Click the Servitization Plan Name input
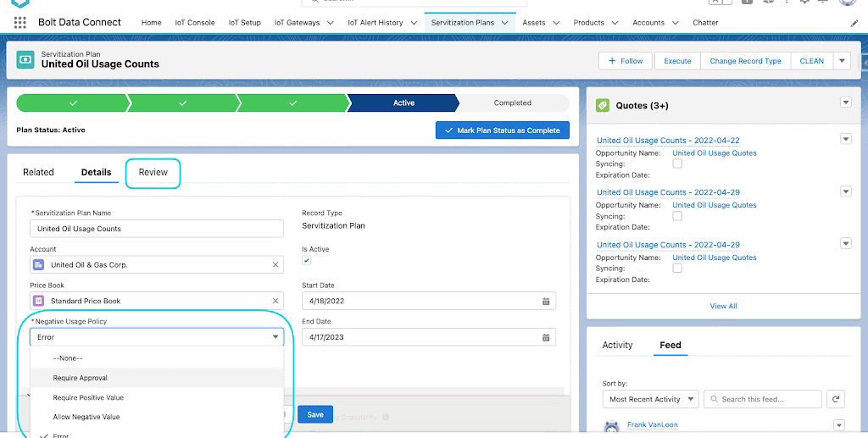Screen dimensions: 868x438 pyautogui.click(x=157, y=229)
